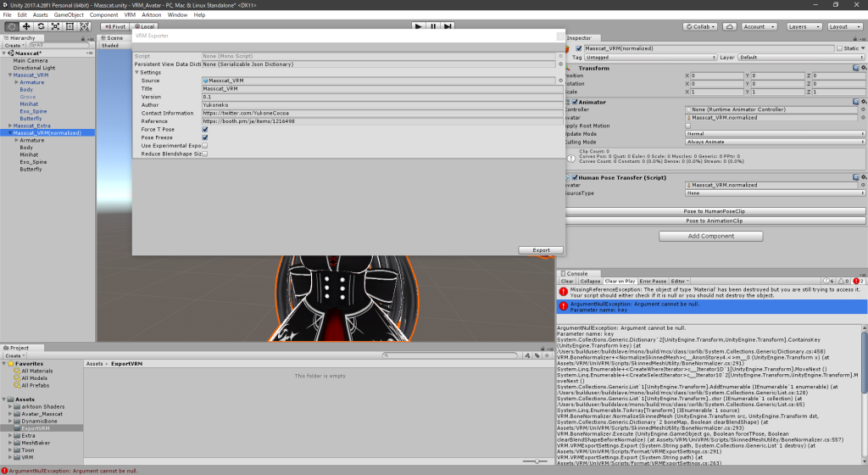Expand arktoon Shaders folder

click(10, 406)
